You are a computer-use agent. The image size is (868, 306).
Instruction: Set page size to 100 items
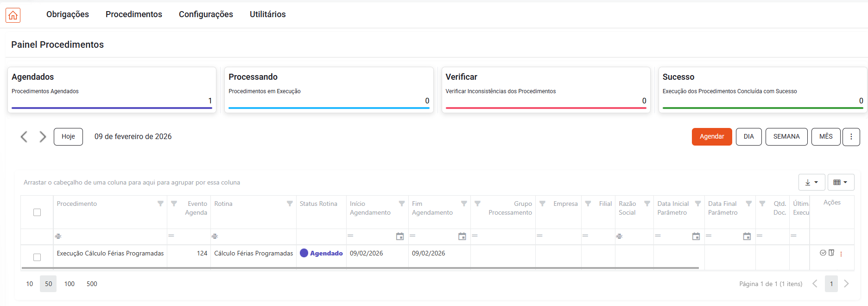pos(70,284)
